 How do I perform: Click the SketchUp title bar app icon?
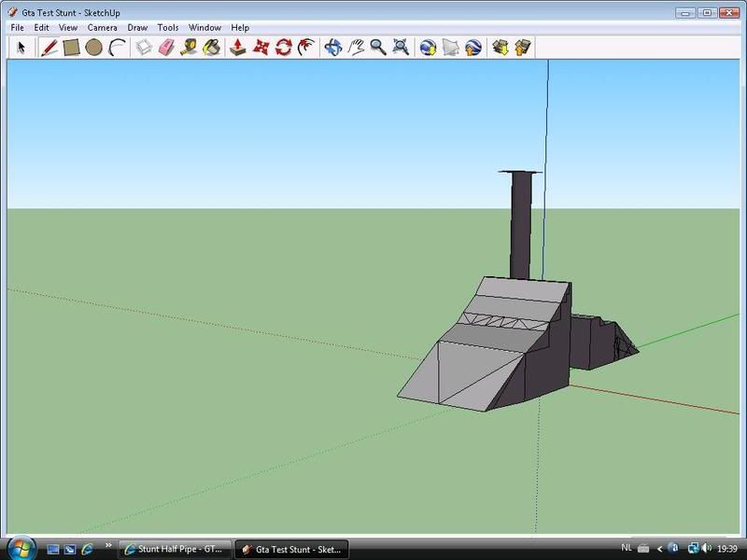pyautogui.click(x=13, y=12)
